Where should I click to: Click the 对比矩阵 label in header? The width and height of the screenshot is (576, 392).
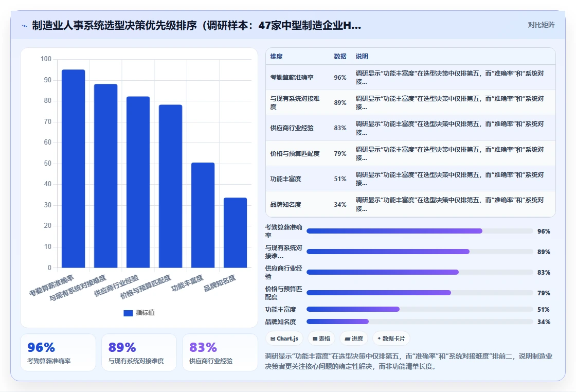tap(541, 25)
